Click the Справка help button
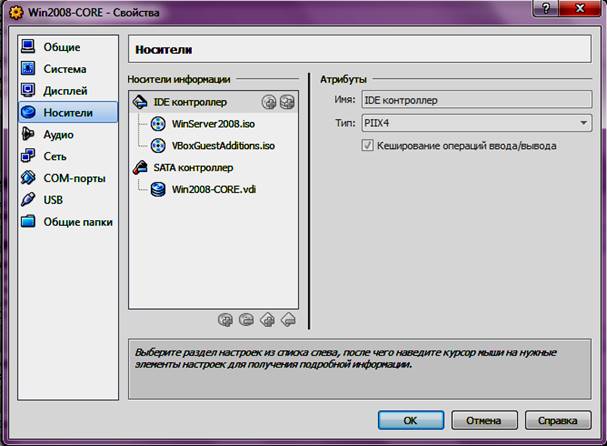 tap(558, 420)
